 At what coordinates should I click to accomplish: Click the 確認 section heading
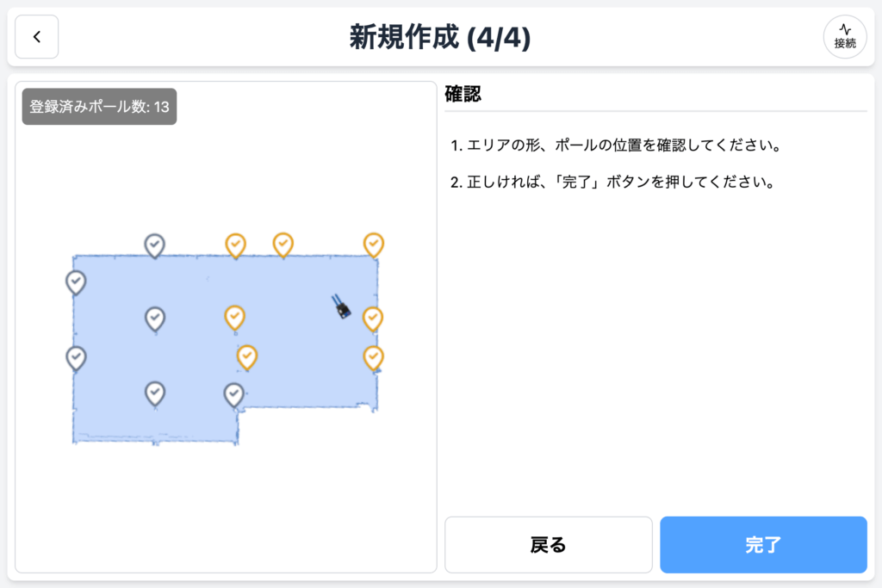pos(463,95)
